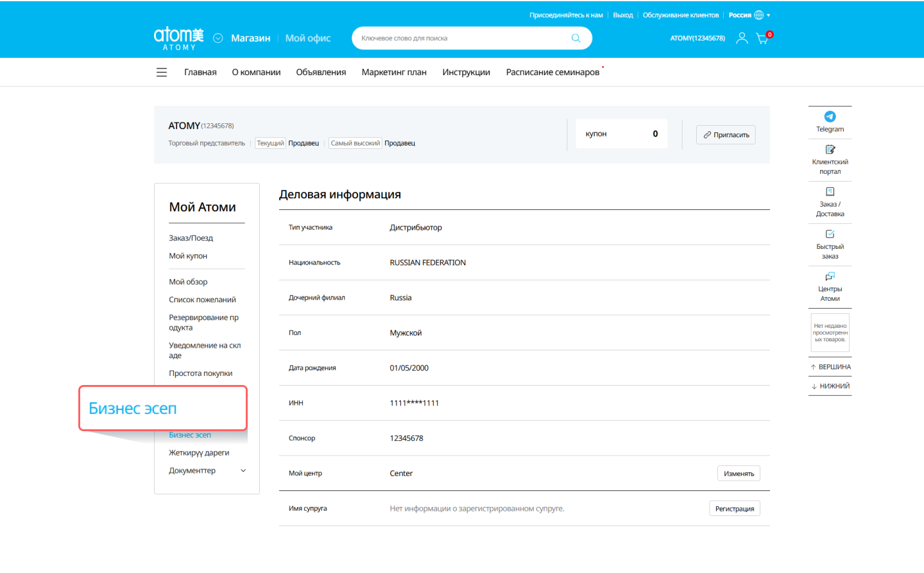924x573 pixels.
Task: Click Присоединяйтесь к нам link
Action: 566,15
